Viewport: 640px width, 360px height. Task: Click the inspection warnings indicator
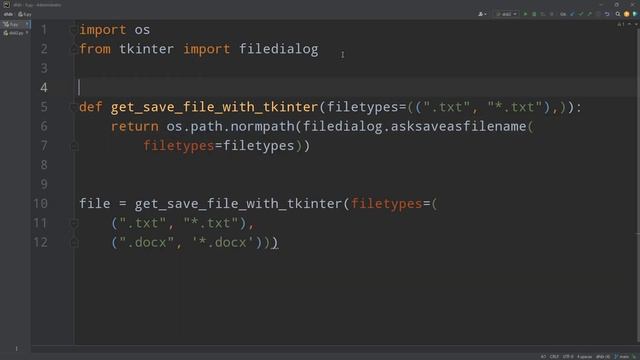click(x=621, y=24)
